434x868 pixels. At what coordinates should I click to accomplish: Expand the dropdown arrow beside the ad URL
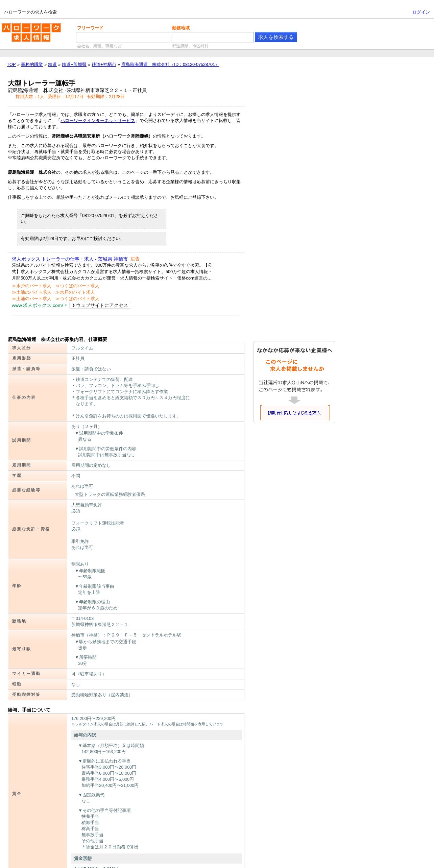click(66, 306)
